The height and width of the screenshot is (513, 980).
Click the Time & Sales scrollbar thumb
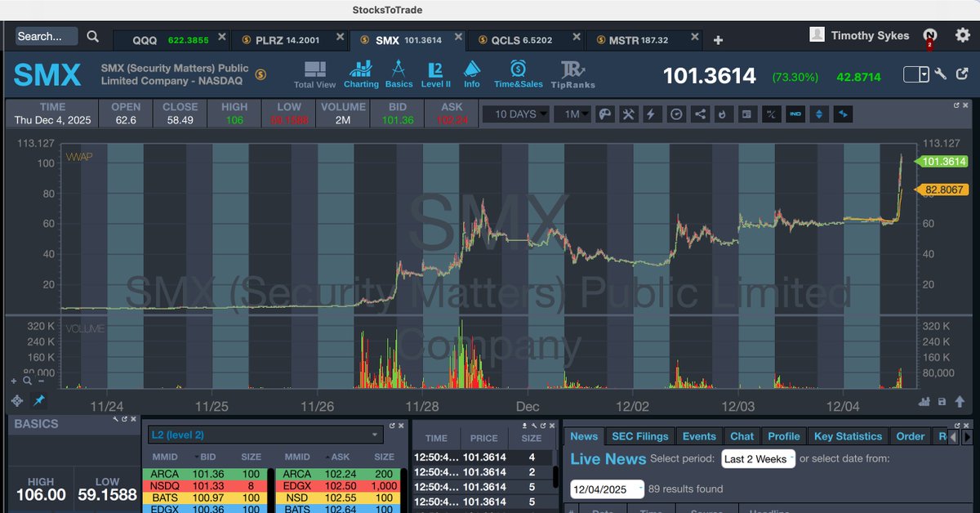556,476
